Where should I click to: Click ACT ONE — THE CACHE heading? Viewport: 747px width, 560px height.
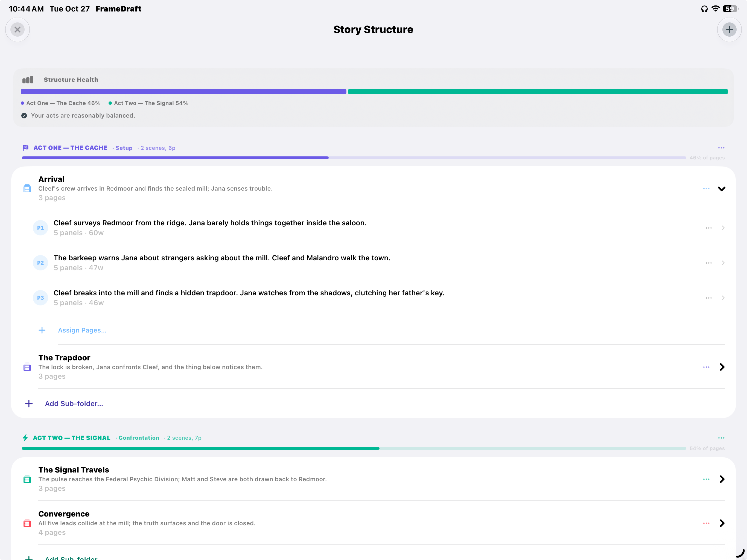click(x=70, y=148)
